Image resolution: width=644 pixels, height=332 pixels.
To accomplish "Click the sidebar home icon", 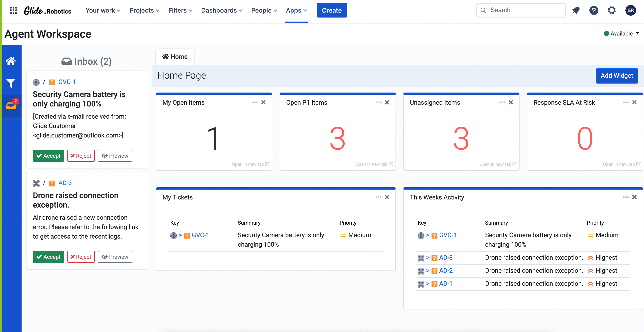I will tap(11, 61).
